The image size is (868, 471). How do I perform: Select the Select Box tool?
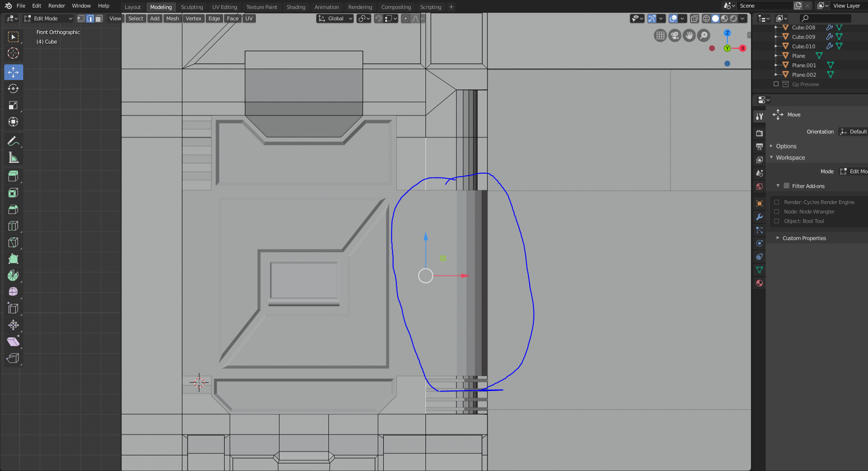(13, 36)
